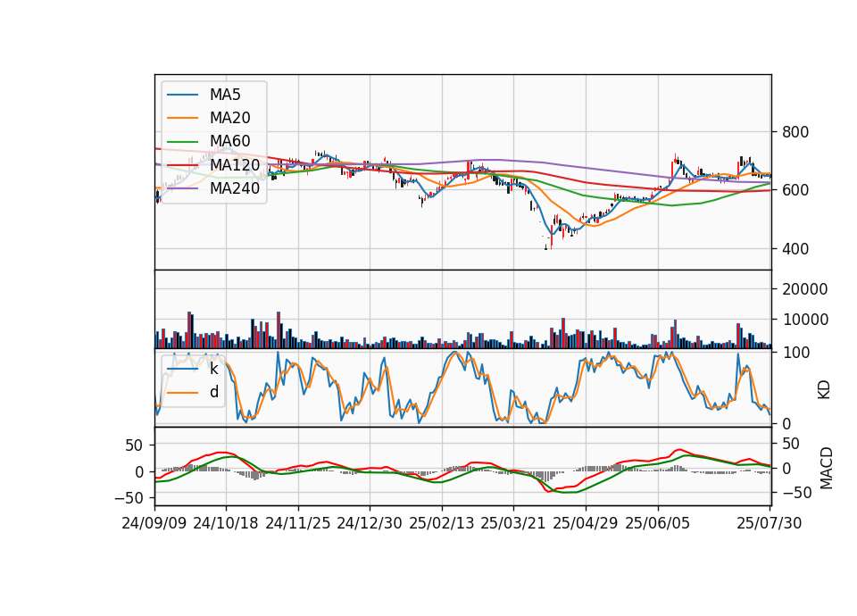This screenshot has height=616, width=857.
Task: Click the left MACD axis −50 label
Action: pos(129,498)
